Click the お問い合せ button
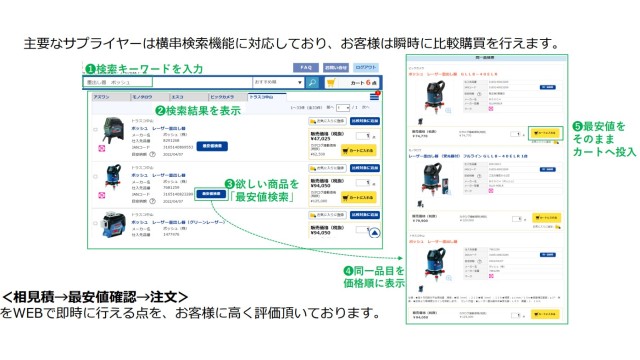 pyautogui.click(x=336, y=68)
